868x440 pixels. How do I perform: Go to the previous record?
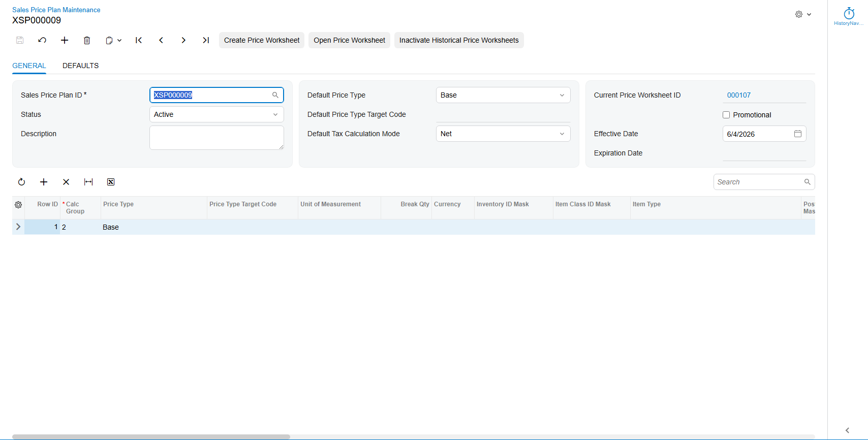pos(161,40)
